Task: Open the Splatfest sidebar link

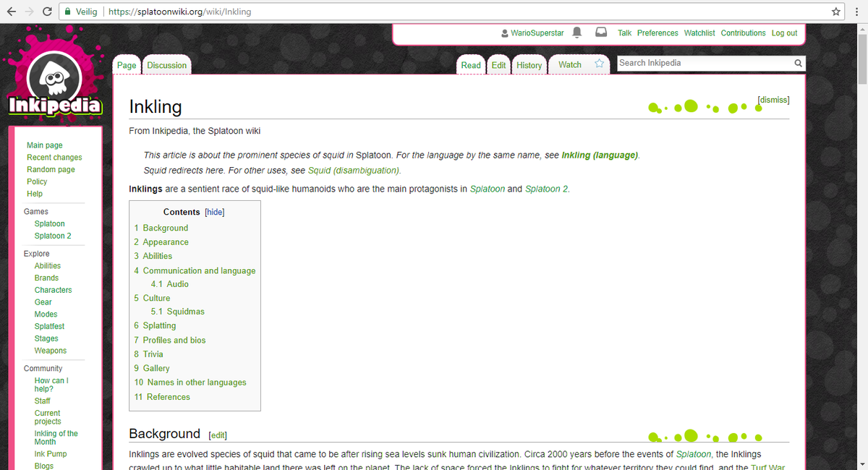Action: tap(50, 327)
